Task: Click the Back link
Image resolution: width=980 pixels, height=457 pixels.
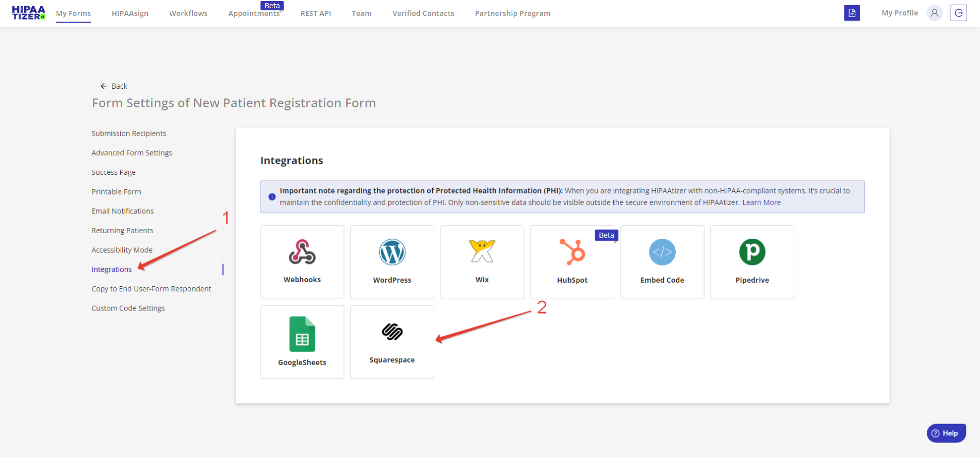Action: click(x=114, y=86)
